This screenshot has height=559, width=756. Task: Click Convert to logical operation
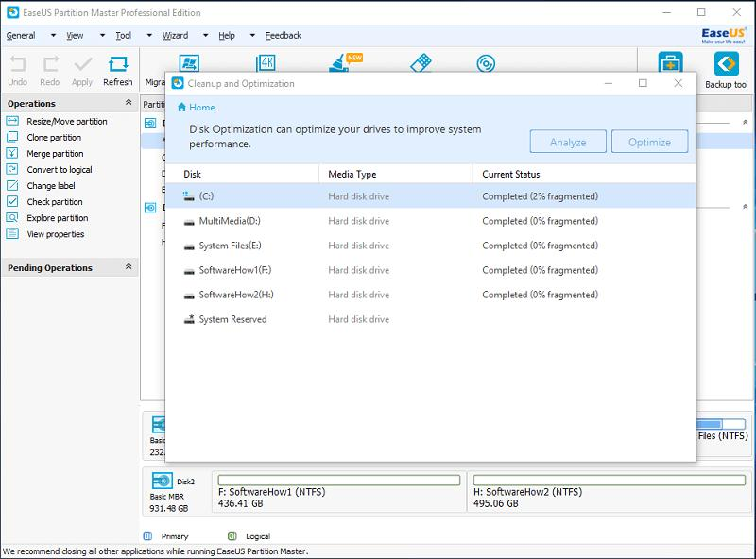[59, 170]
